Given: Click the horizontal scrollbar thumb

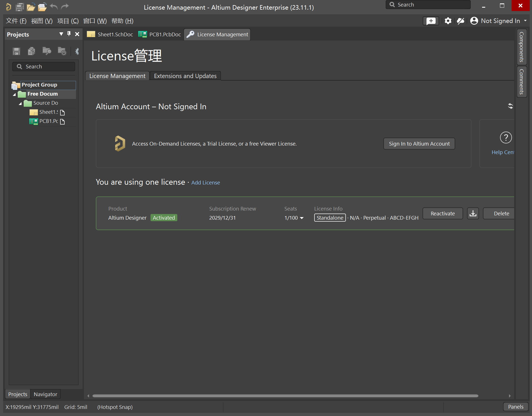Looking at the screenshot, I should (285, 396).
